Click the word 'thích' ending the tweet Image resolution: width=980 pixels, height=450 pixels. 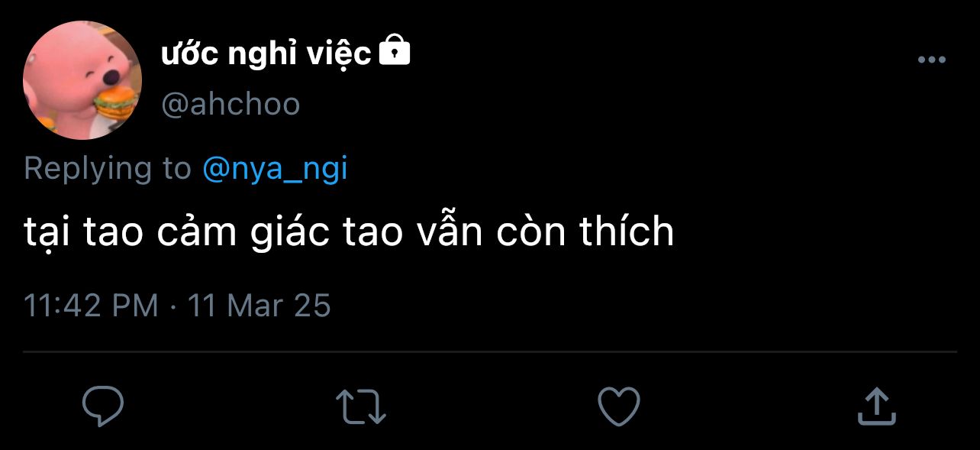627,232
